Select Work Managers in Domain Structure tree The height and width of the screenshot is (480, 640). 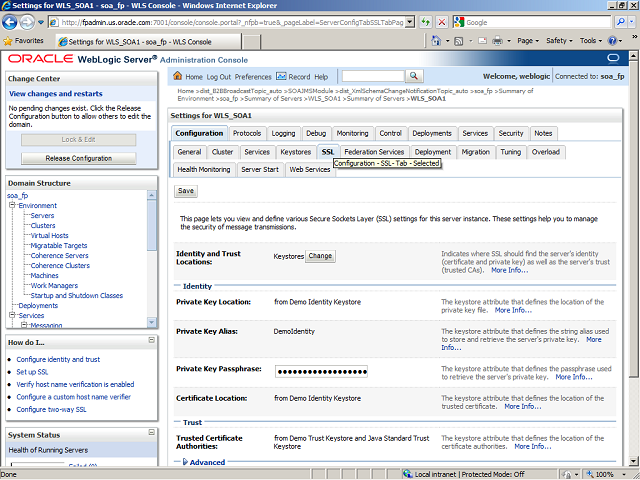[x=55, y=286]
